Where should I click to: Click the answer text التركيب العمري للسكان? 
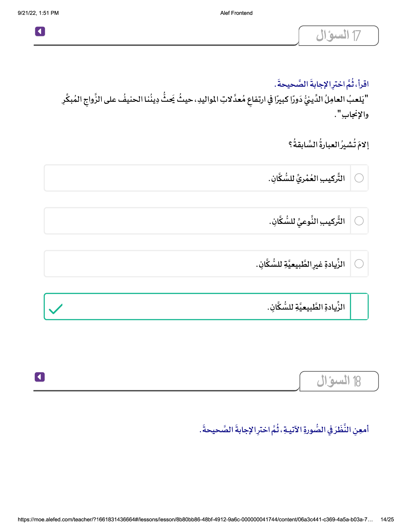pyautogui.click(x=307, y=178)
